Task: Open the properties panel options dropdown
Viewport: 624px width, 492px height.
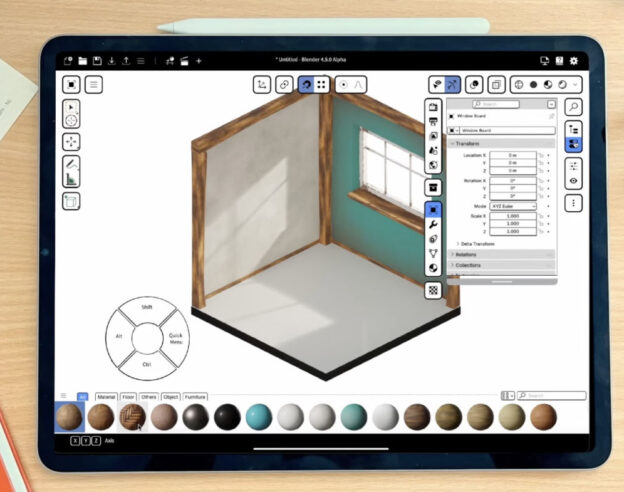Action: tap(551, 104)
